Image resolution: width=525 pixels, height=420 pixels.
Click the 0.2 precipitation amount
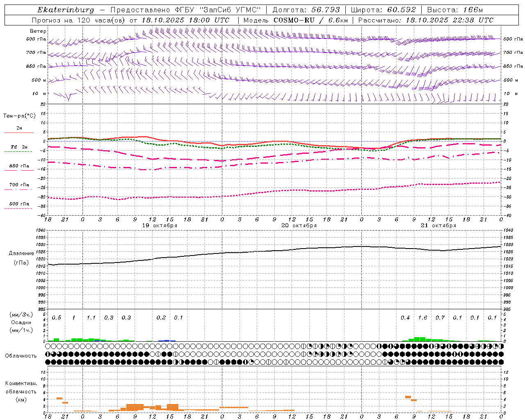click(x=161, y=318)
